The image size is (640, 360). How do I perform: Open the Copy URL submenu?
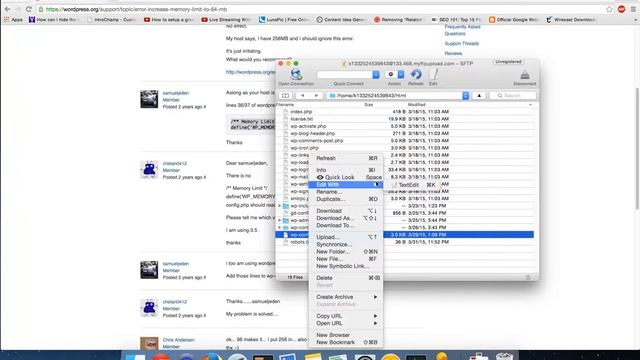coord(346,316)
